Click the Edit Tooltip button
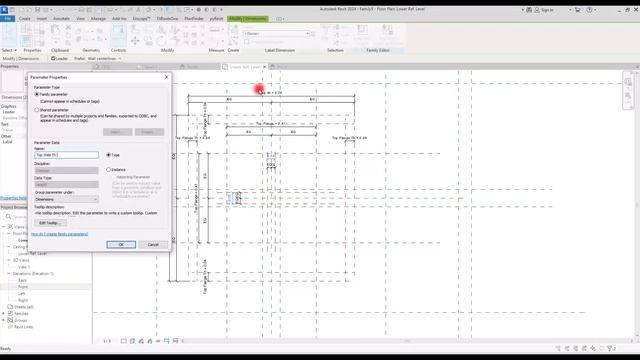640x360 pixels. point(50,223)
